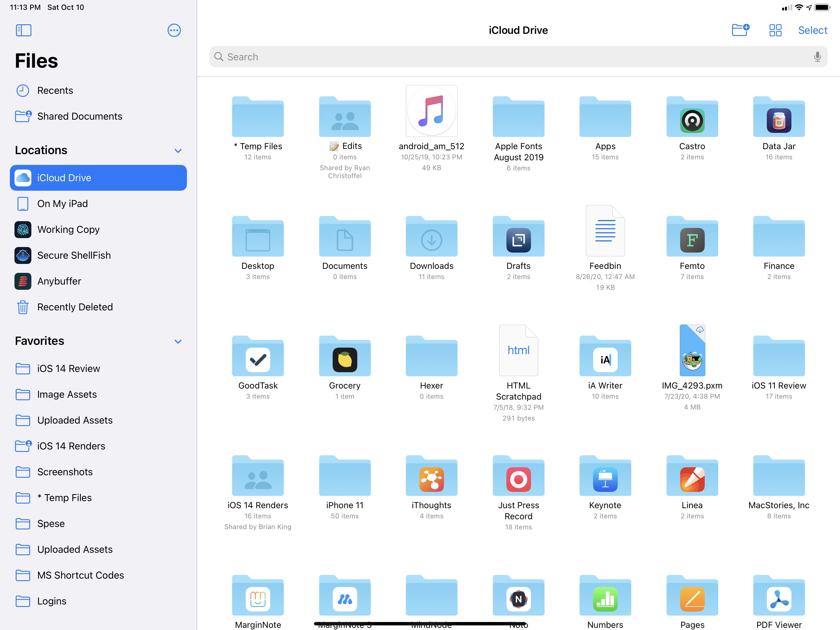This screenshot has width=840, height=630.
Task: Select iCloud Drive location
Action: [x=98, y=178]
